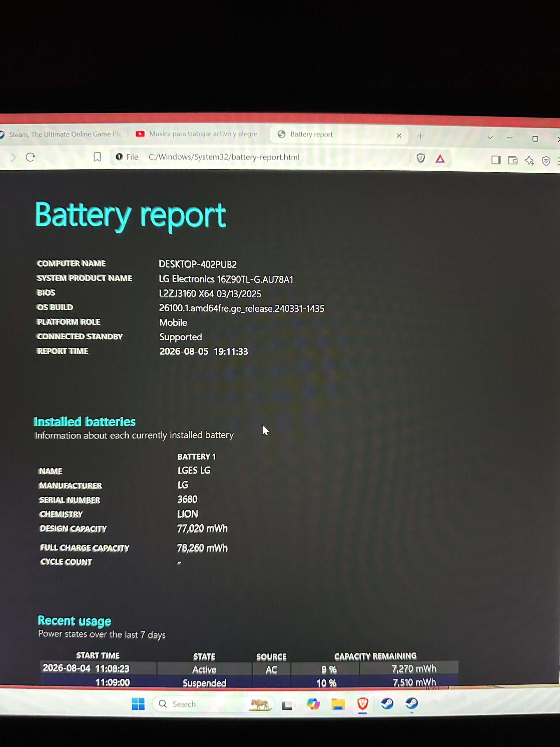This screenshot has width=560, height=747.
Task: Open the second Steam taskbar icon
Action: point(412,703)
